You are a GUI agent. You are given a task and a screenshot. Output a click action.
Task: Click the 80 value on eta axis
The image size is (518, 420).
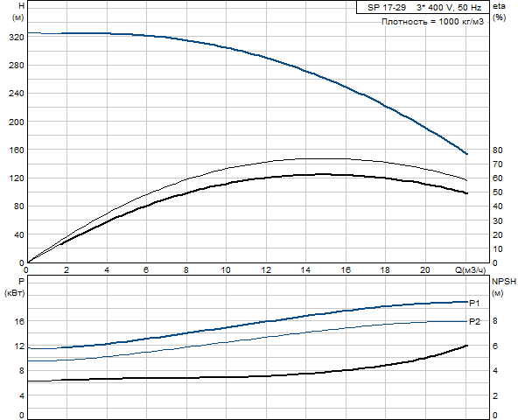coord(498,150)
